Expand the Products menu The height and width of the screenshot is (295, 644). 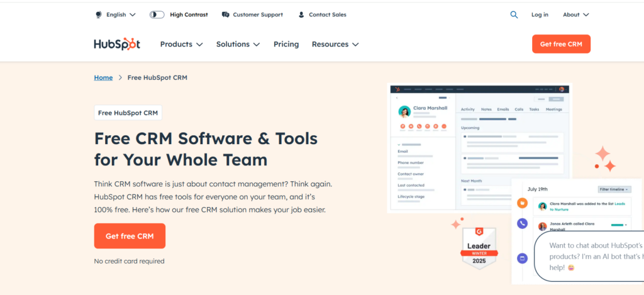tap(181, 44)
